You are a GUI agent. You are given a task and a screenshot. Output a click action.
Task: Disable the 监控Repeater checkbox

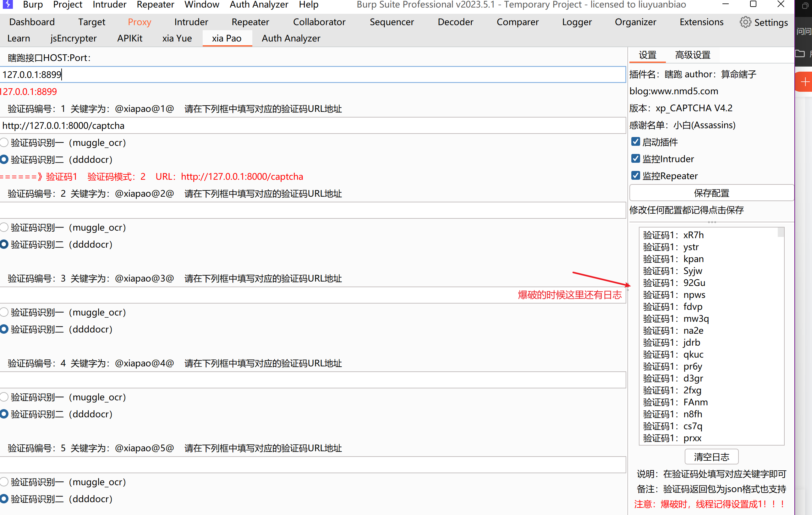pos(636,176)
